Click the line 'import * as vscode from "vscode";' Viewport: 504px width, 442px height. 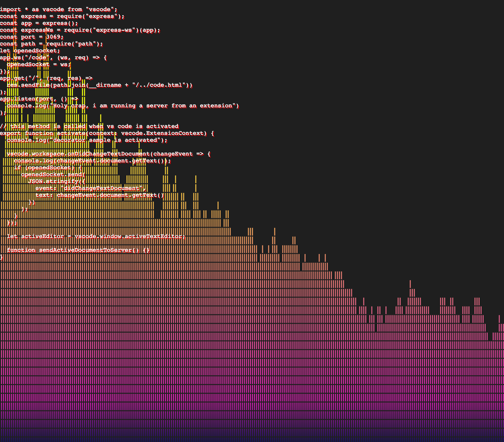point(59,9)
